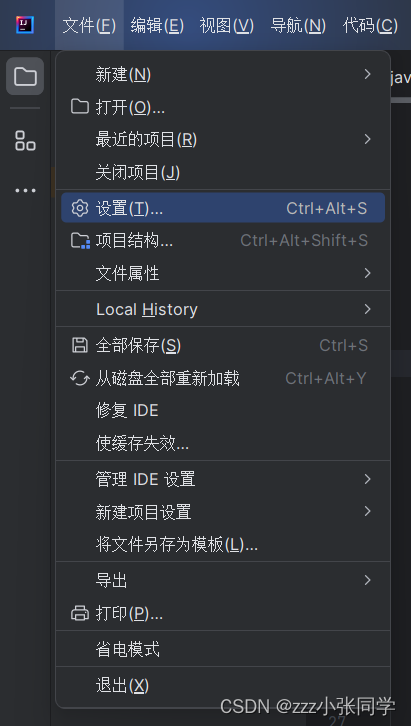Click the floppy disk icon for 全部保存
Image resolution: width=411 pixels, height=726 pixels.
(x=80, y=345)
